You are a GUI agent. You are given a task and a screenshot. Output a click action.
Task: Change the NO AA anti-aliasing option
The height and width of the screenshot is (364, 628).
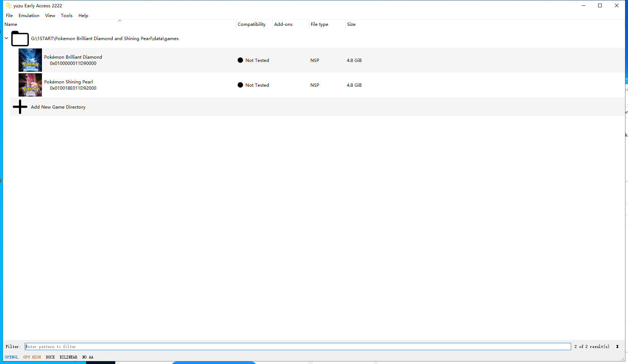click(88, 357)
